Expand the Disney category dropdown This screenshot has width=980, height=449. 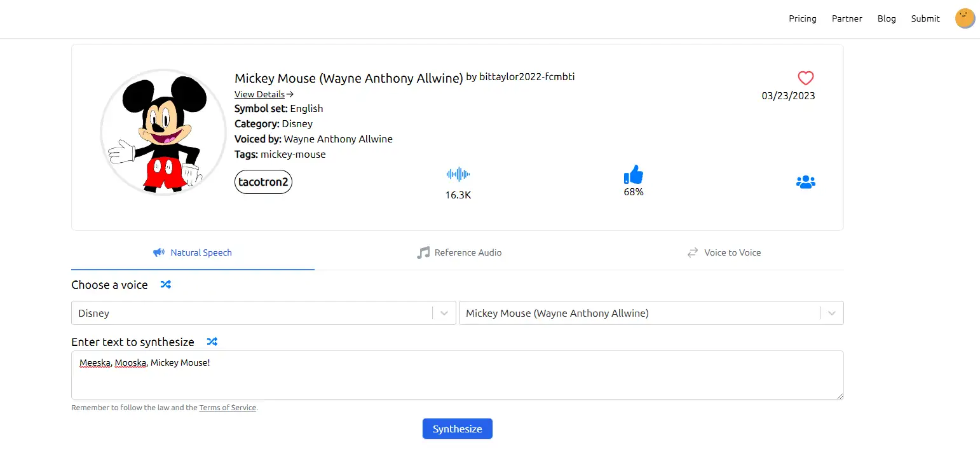(x=264, y=313)
